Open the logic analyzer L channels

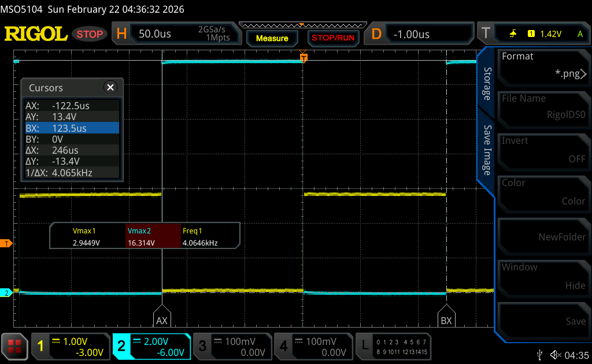pyautogui.click(x=393, y=346)
